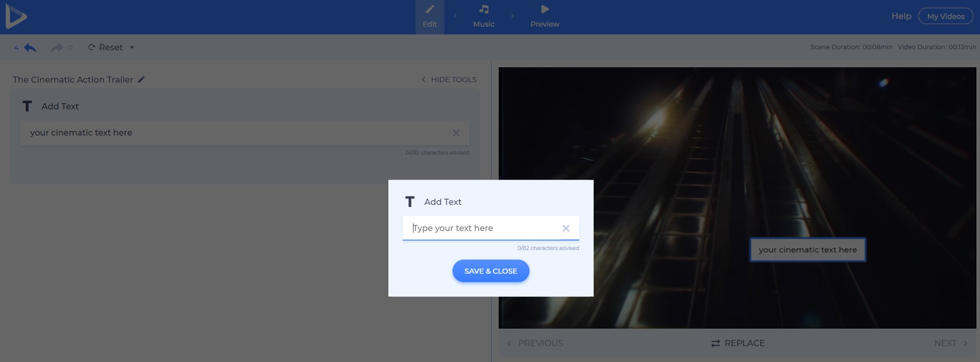Select the text overlay on the video preview

tap(808, 250)
